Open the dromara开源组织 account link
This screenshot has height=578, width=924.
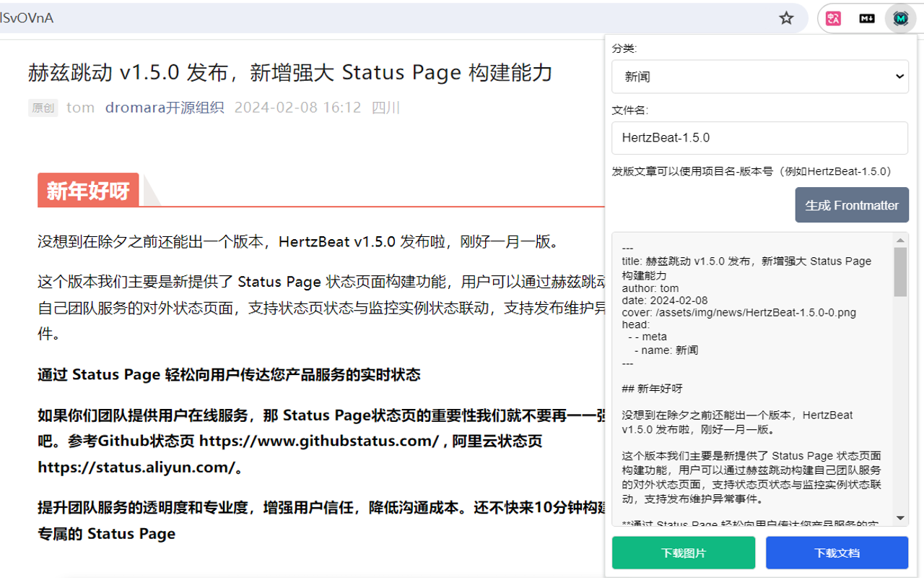click(165, 108)
